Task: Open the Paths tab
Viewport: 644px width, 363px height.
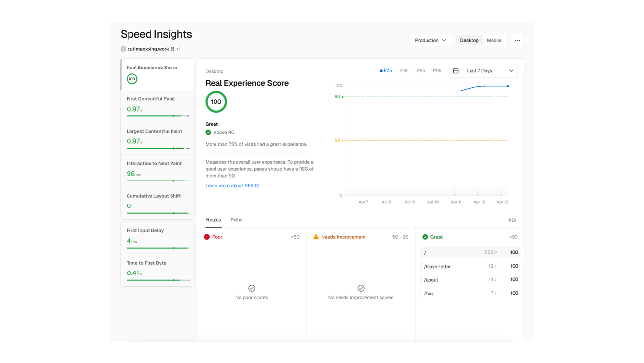Action: pyautogui.click(x=236, y=220)
